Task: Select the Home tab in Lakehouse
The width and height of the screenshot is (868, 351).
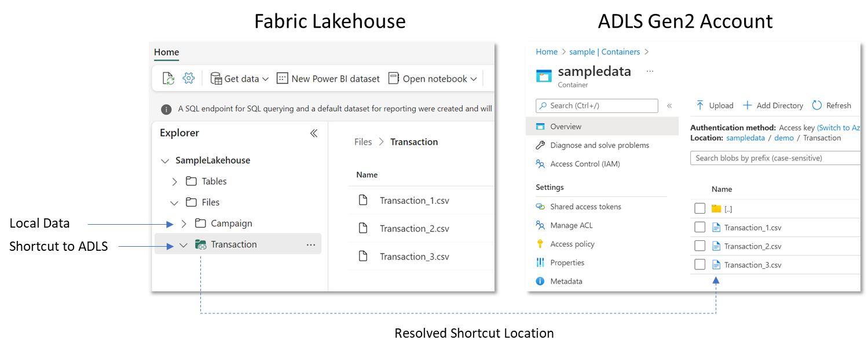Action: 166,52
